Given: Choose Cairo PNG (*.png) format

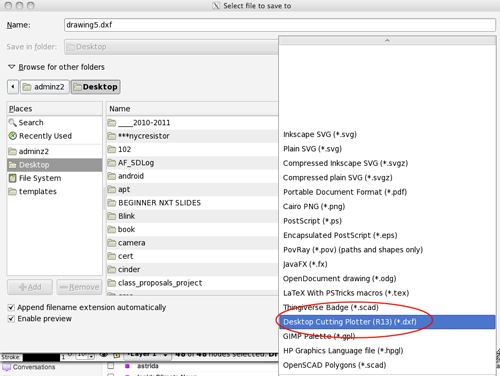Looking at the screenshot, I should [387, 207].
